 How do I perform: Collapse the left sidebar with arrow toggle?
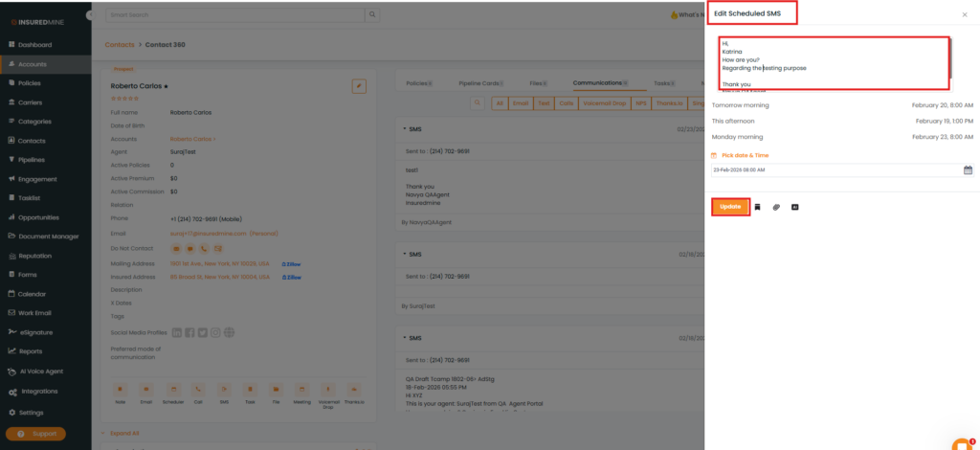(x=89, y=16)
